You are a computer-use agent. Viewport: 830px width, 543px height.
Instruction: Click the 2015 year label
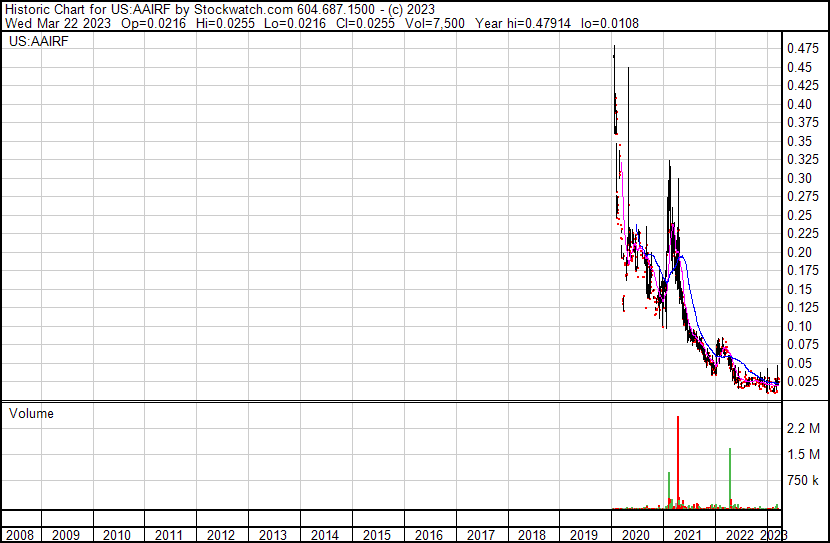[377, 535]
